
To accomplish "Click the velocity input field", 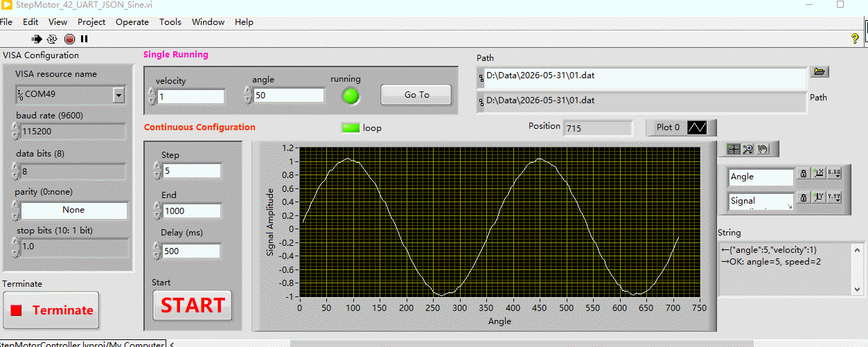I will (x=191, y=96).
